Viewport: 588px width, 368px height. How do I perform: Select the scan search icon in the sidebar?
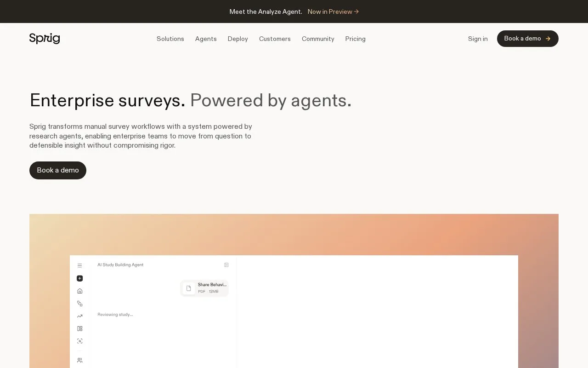click(x=79, y=341)
